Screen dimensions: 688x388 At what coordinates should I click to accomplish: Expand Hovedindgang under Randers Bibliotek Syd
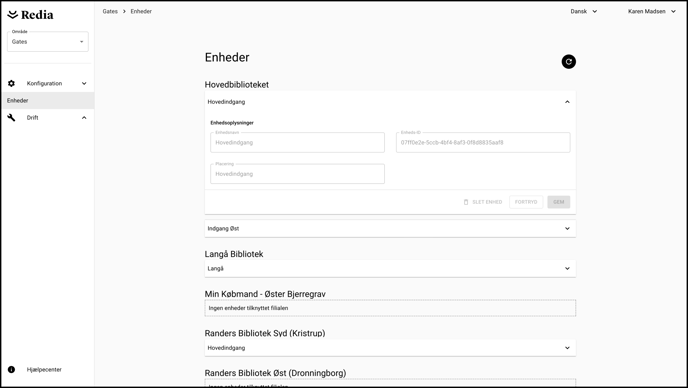pyautogui.click(x=390, y=348)
